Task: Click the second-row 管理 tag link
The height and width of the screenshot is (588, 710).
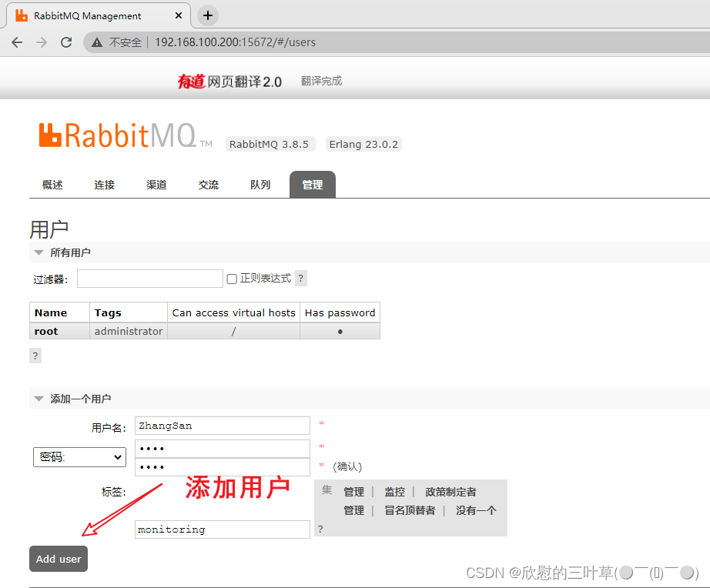Action: [353, 510]
